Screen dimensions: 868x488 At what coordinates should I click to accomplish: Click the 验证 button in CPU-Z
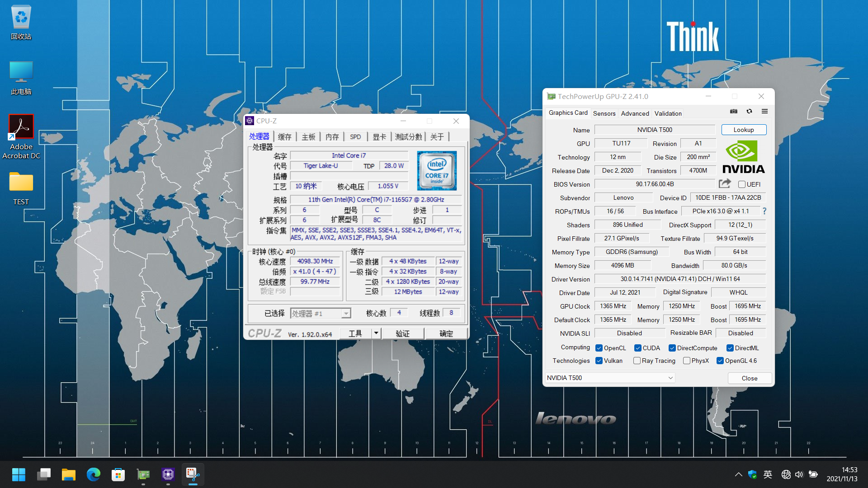pyautogui.click(x=403, y=333)
